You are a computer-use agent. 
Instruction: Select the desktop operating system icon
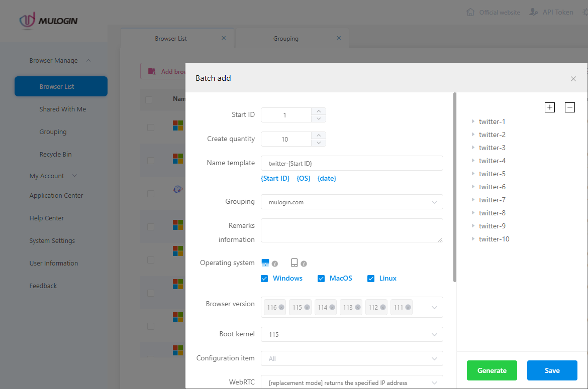point(264,262)
